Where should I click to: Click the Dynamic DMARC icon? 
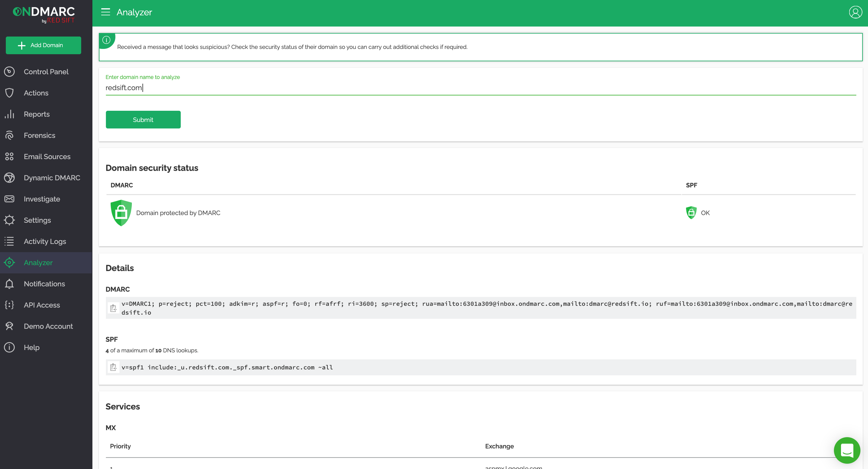click(x=9, y=178)
